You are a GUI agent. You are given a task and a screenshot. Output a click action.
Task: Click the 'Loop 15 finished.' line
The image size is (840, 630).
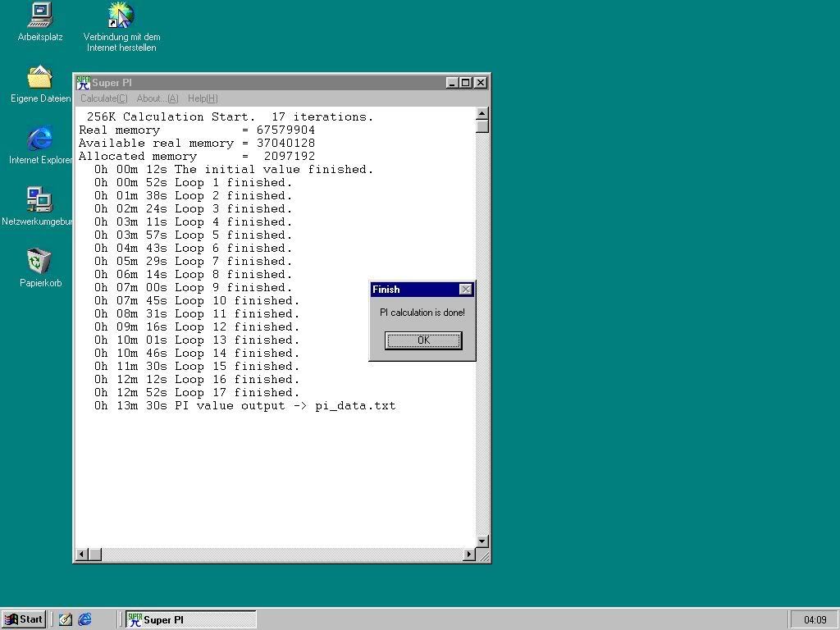click(x=197, y=367)
